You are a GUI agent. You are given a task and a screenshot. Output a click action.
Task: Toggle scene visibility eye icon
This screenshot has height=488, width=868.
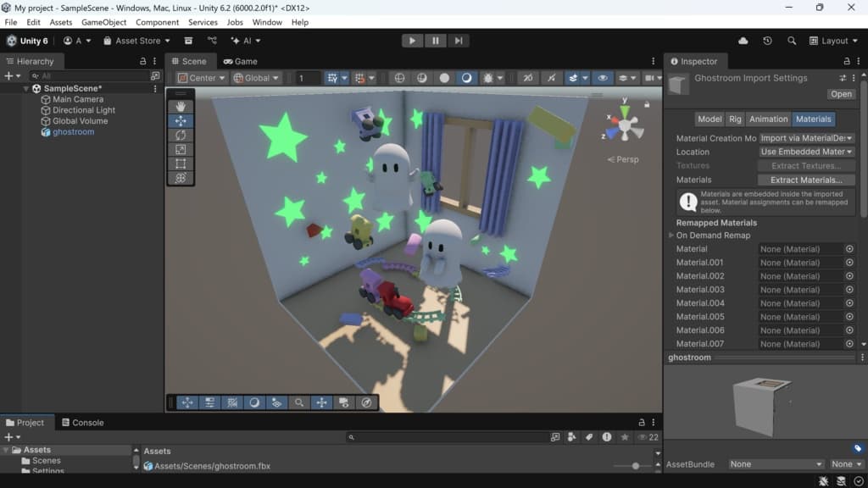(603, 78)
